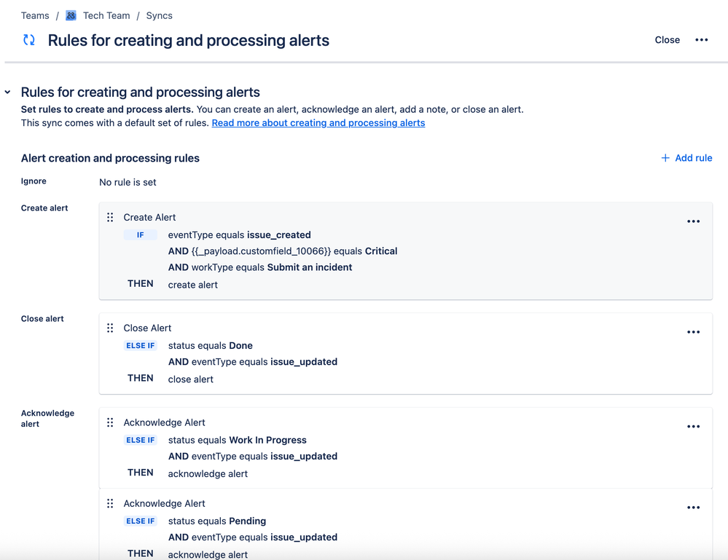
Task: Select the Close Alert rule card title
Action: (x=147, y=328)
